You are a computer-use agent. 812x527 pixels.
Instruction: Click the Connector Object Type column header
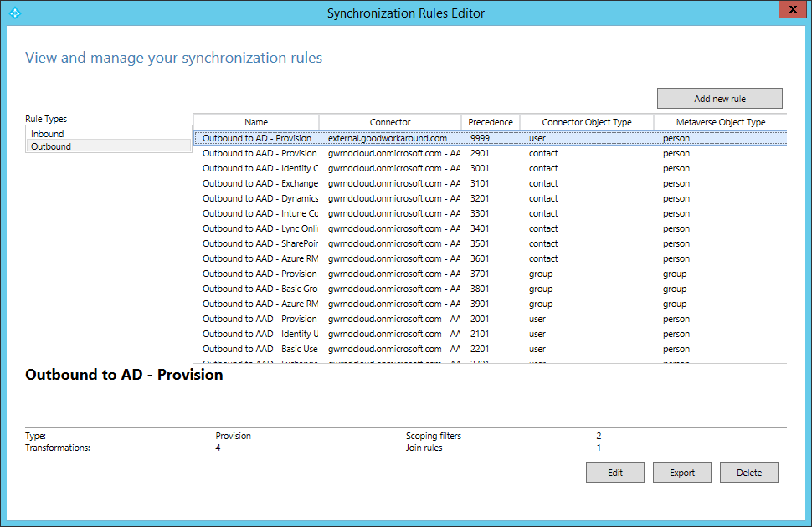[586, 122]
